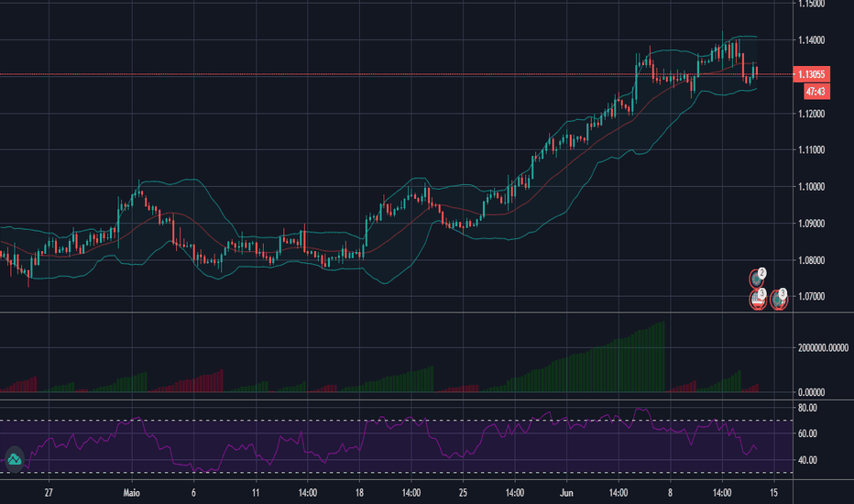
Task: Click the 6 date label on time axis
Action: pyautogui.click(x=193, y=493)
